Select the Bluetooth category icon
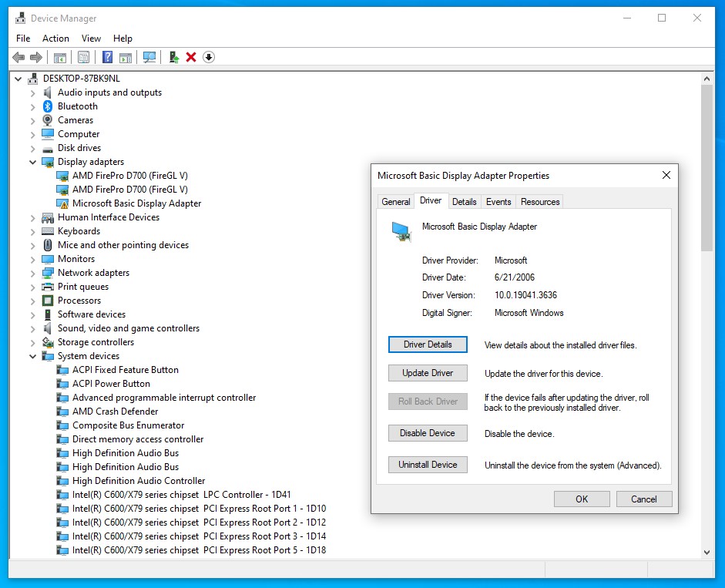The image size is (725, 588). 48,106
